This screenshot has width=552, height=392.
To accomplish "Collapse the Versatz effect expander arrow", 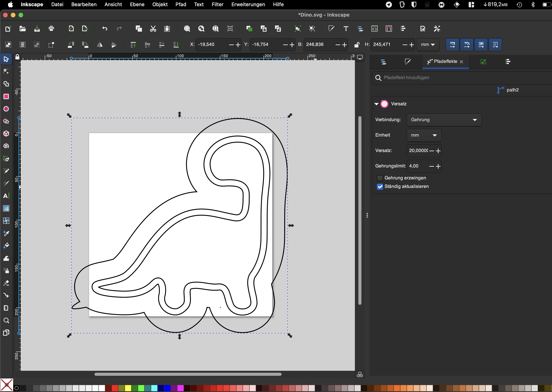I will click(376, 104).
